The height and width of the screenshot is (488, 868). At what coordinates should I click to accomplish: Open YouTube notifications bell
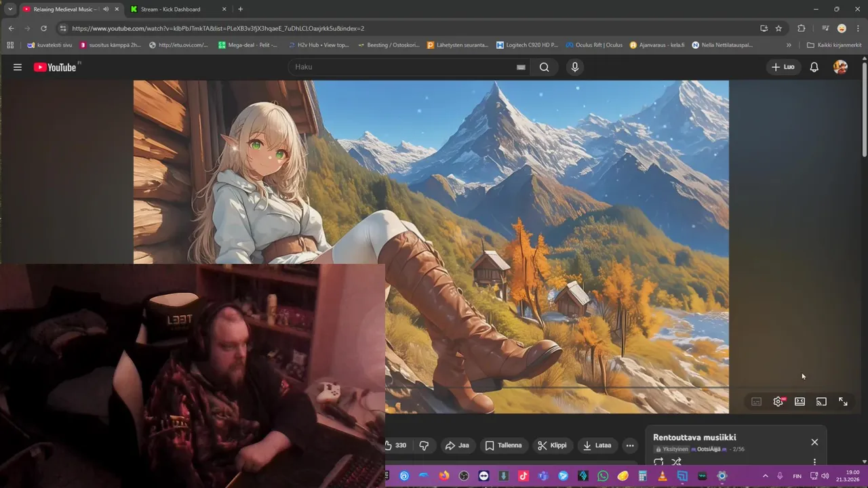coord(814,67)
